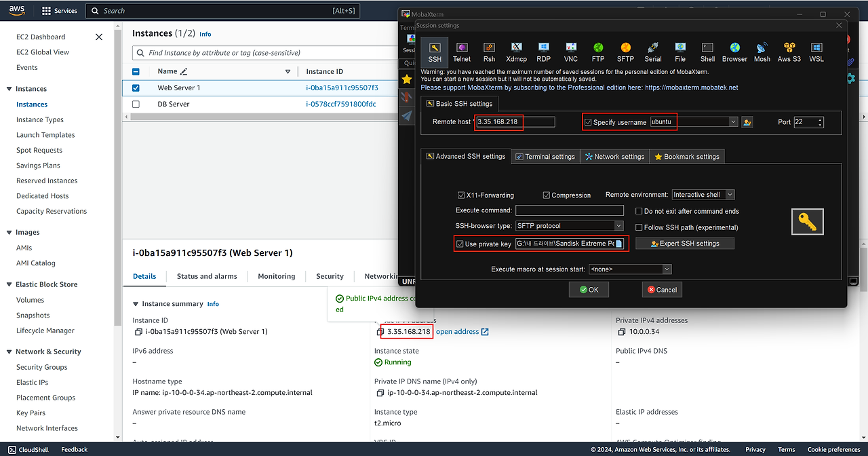This screenshot has height=456, width=868.
Task: Uncheck the Use private key checkbox
Action: click(461, 244)
